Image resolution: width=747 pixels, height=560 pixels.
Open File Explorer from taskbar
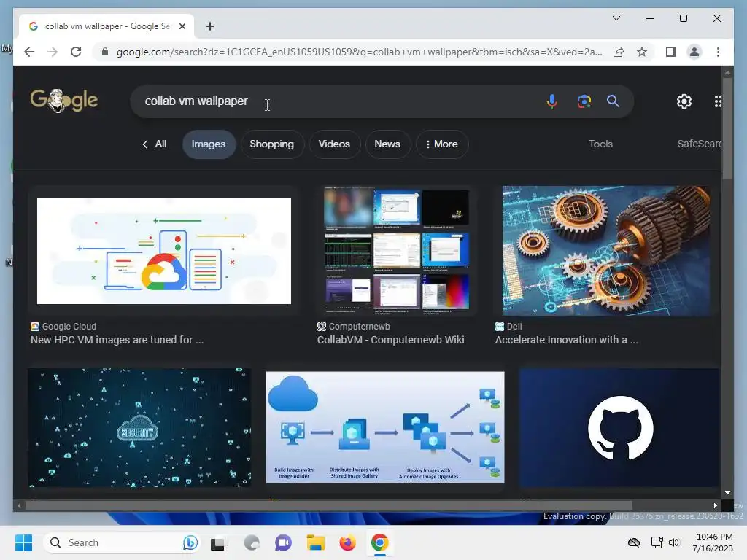[315, 542]
